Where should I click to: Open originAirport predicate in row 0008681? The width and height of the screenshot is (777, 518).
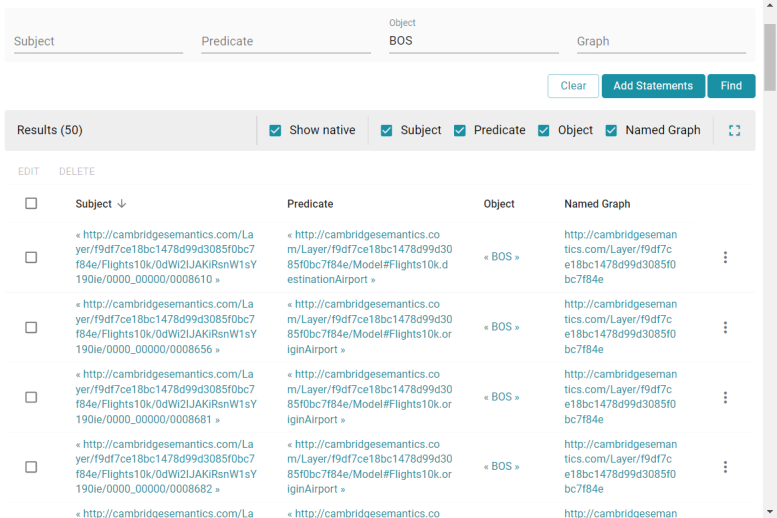370,397
